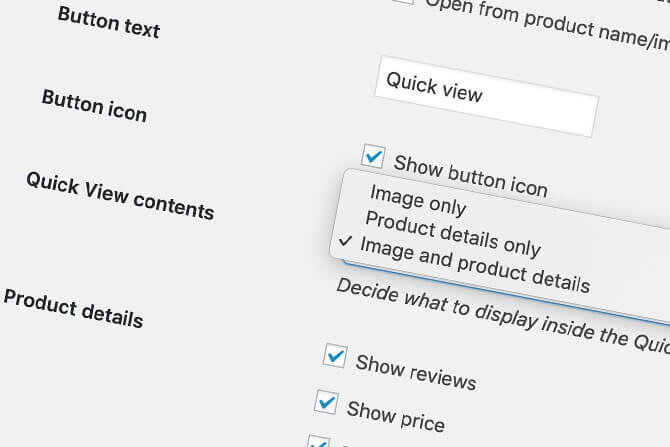Click the Button icon setting label
The height and width of the screenshot is (447, 670).
94,105
